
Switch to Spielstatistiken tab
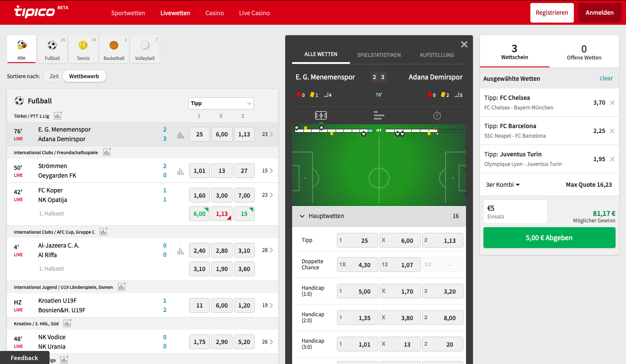(x=379, y=55)
